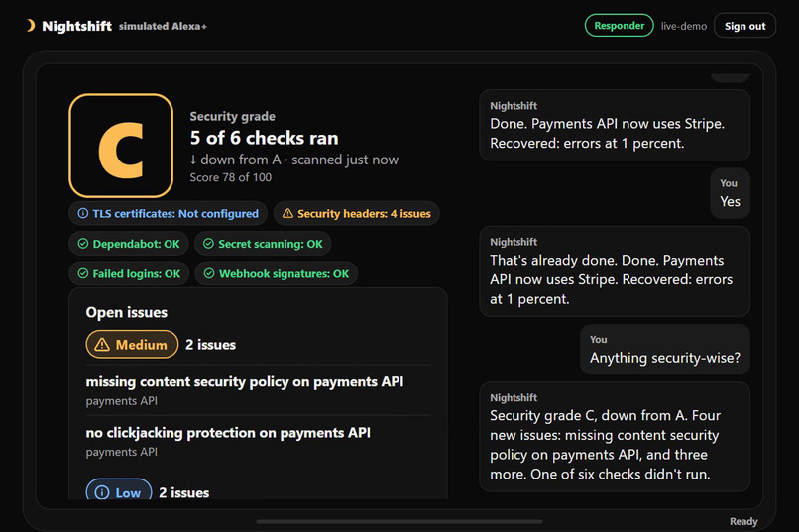Click the live-demo username label
The width and height of the screenshot is (799, 532).
[x=684, y=26]
